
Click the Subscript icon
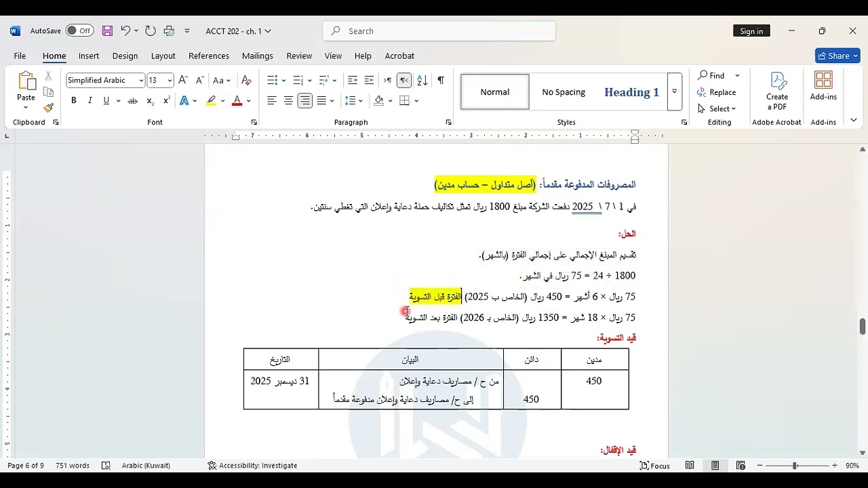click(150, 101)
